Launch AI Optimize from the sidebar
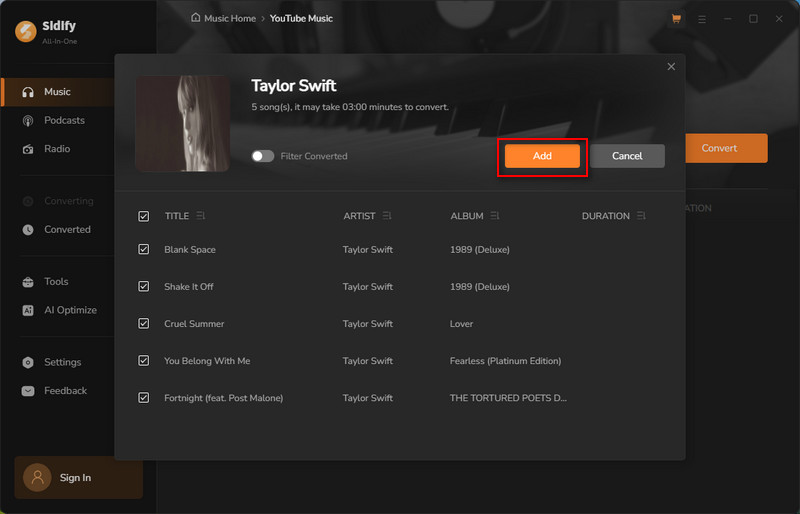 60,310
